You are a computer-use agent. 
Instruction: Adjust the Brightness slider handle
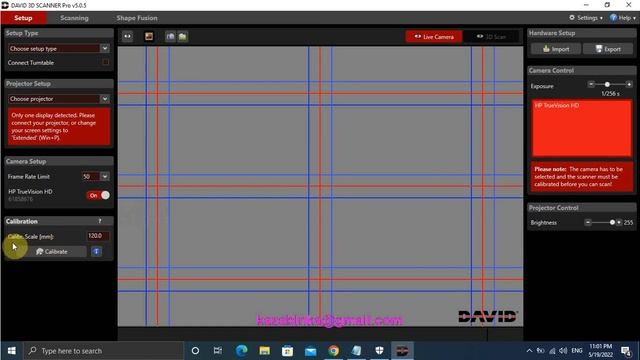[x=612, y=222]
